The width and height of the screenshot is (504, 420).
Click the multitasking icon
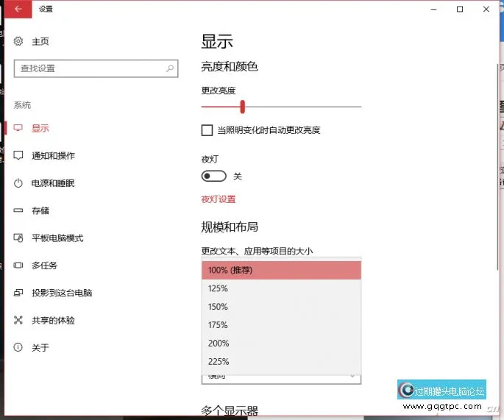click(x=18, y=265)
